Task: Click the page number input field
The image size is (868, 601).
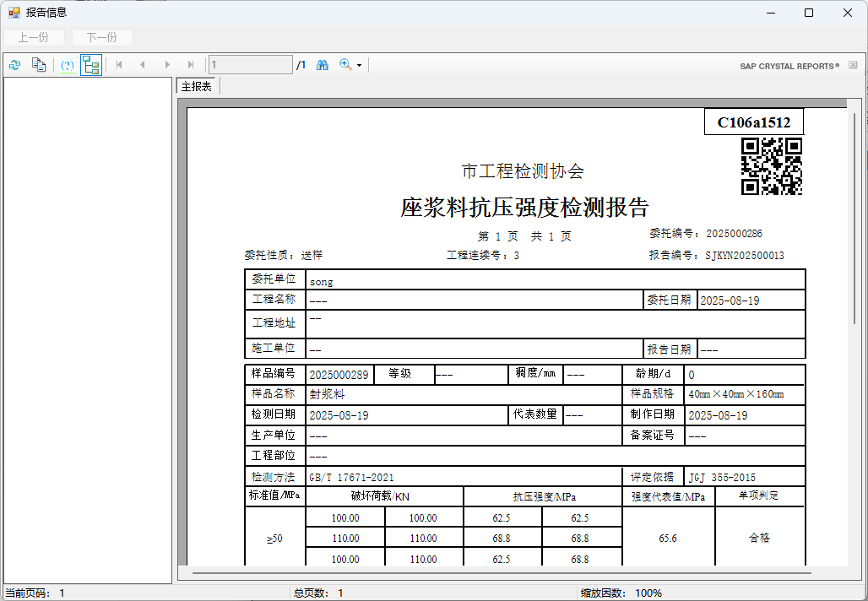Action: [x=251, y=65]
